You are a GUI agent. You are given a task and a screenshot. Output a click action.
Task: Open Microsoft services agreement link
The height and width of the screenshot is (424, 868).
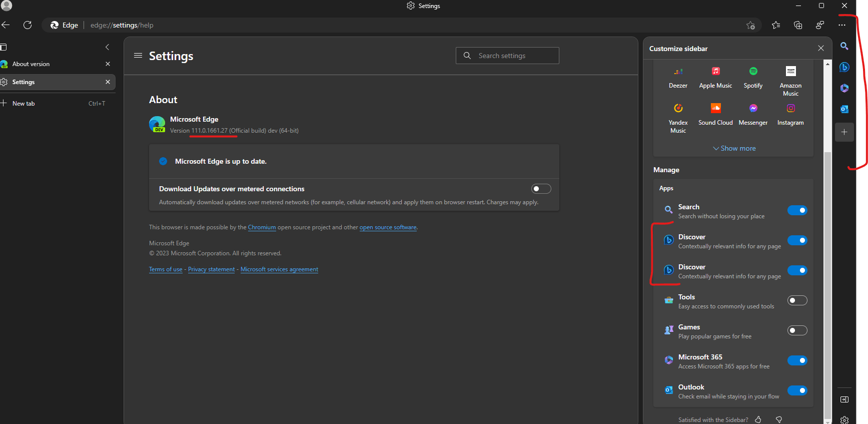click(279, 269)
